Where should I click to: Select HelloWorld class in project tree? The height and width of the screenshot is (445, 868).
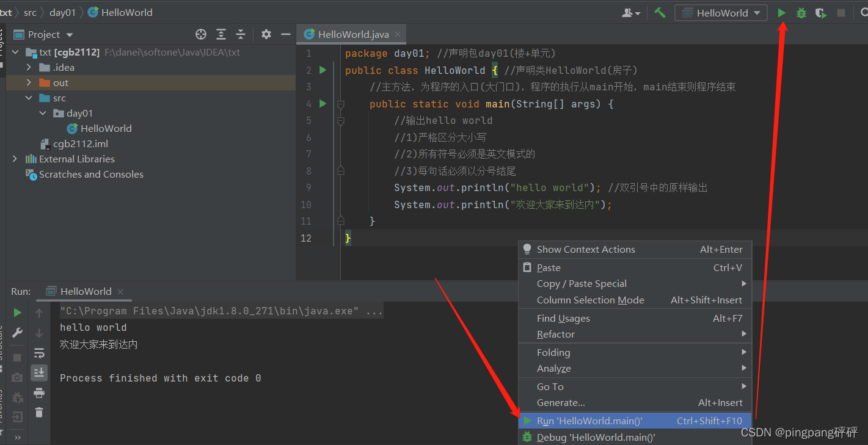(99, 128)
